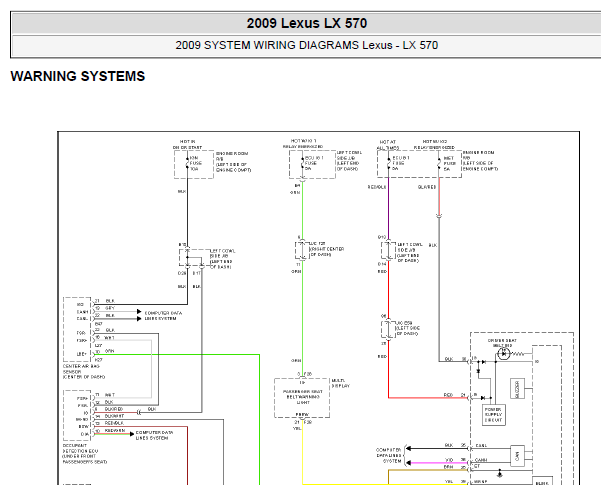Click the CENTER AIR BAG SENSOR caption
The height and width of the screenshot is (485, 601).
click(84, 372)
